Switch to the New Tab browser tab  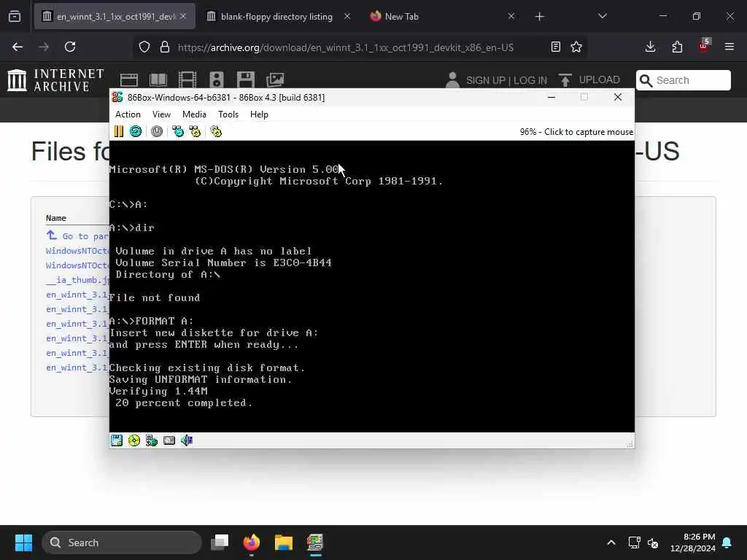click(x=402, y=17)
